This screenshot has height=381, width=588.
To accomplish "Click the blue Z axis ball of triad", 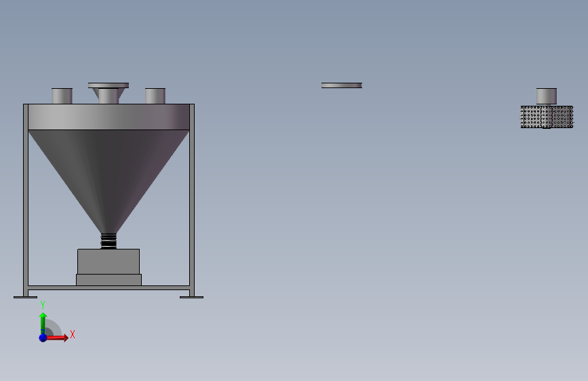I will (x=43, y=338).
